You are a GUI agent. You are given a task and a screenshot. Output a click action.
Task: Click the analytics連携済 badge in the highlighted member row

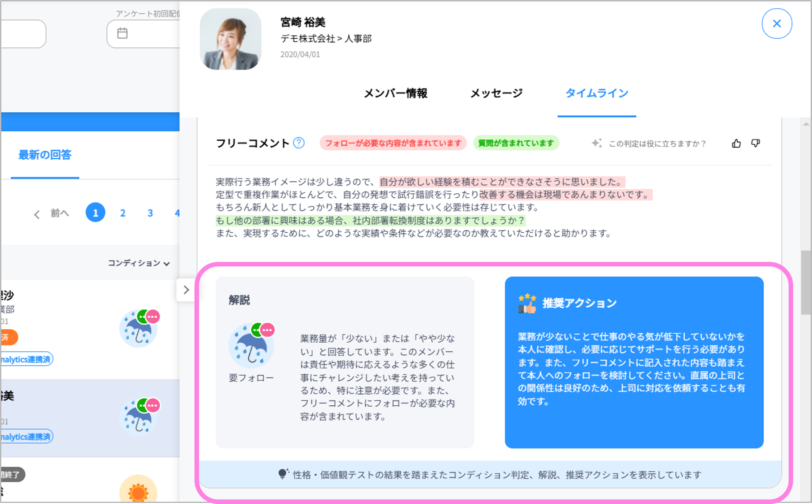point(27,437)
